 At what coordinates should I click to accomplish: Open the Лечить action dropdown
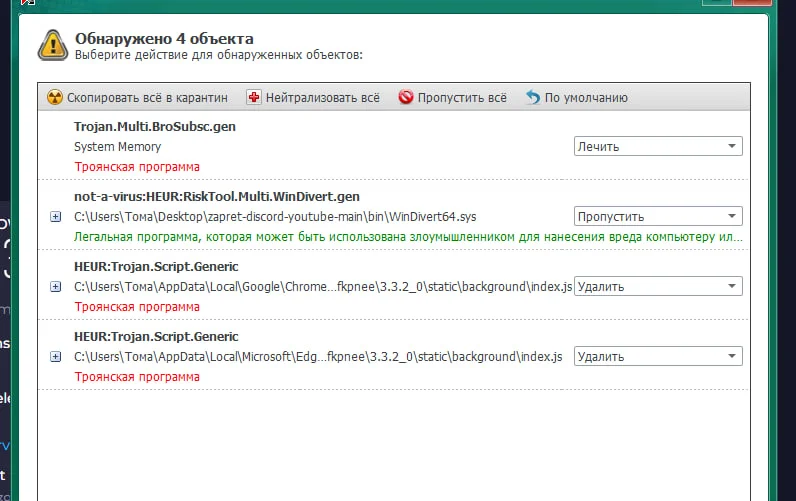[658, 146]
